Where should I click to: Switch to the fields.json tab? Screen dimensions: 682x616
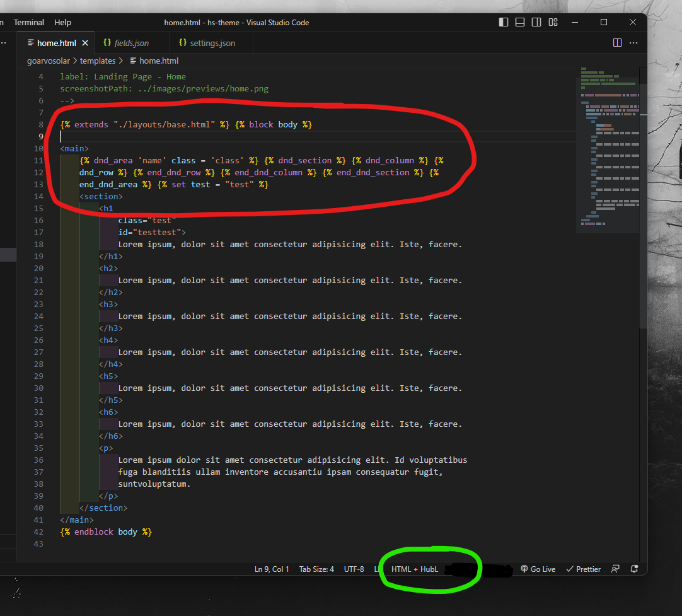130,43
